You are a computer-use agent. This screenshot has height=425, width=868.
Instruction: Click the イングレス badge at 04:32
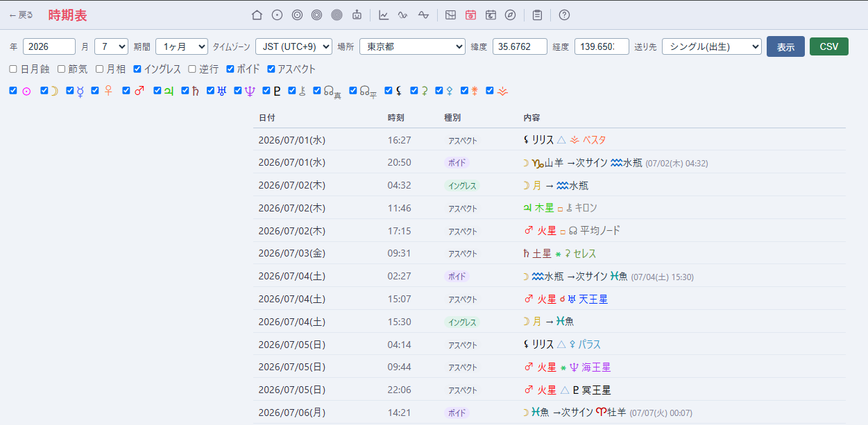462,185
